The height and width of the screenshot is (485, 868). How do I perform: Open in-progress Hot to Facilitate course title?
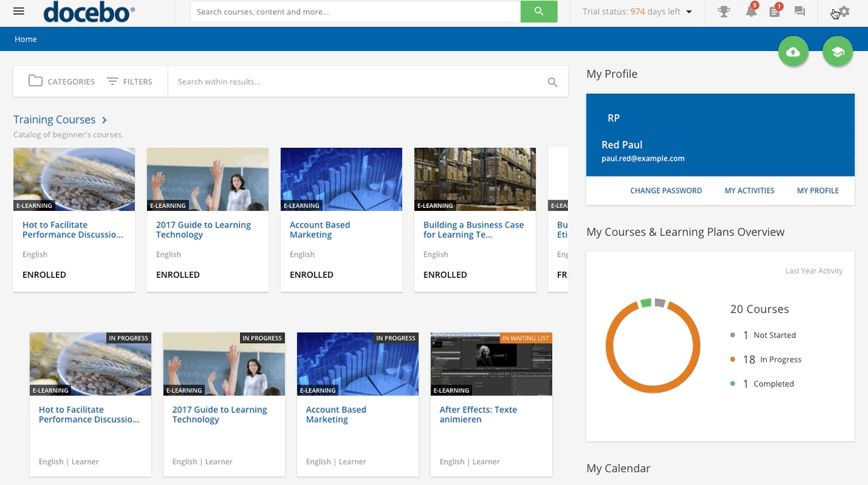coord(89,414)
